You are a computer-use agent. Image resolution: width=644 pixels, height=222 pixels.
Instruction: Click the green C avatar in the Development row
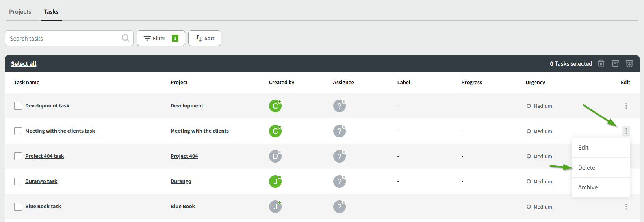[275, 106]
